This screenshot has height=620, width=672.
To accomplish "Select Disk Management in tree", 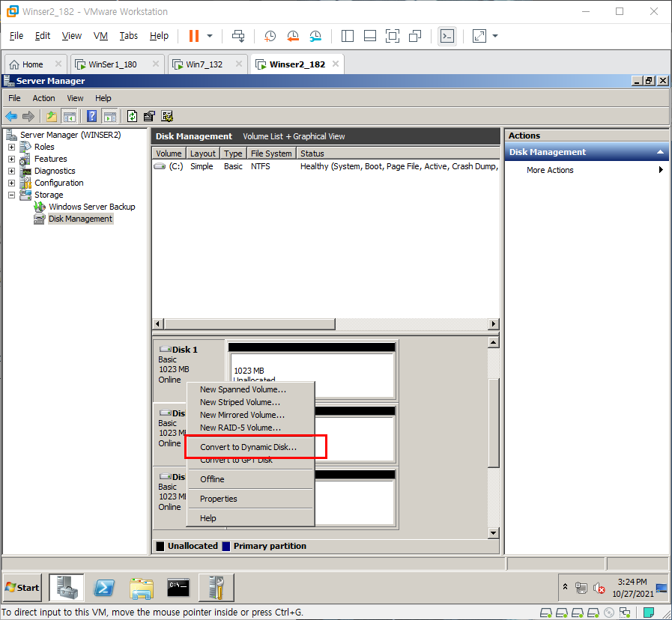I will (x=81, y=219).
